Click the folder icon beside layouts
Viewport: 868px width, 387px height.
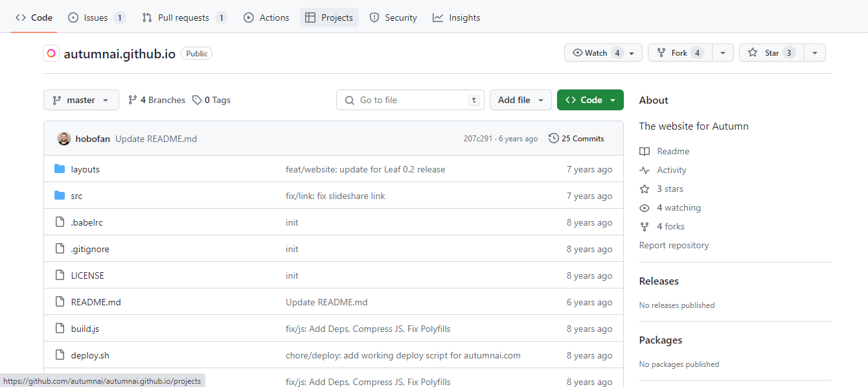click(x=60, y=169)
